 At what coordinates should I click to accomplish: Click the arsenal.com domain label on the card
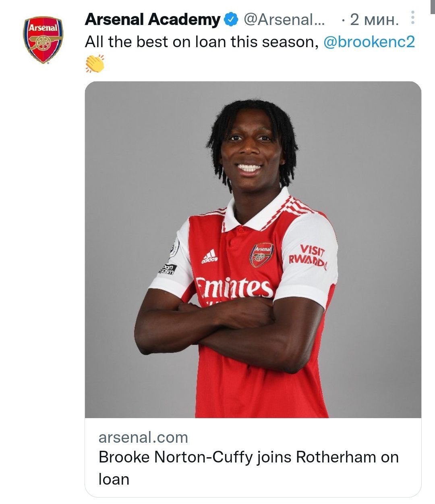tap(143, 437)
